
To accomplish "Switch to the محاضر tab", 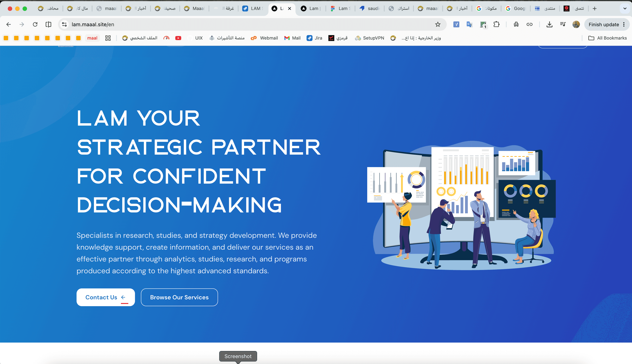I will 48,8.
